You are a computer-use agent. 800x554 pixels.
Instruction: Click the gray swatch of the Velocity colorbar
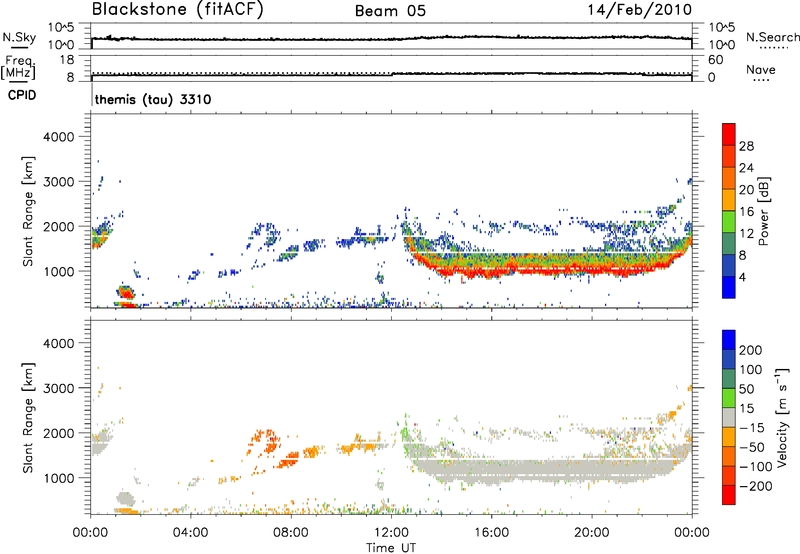pos(729,417)
